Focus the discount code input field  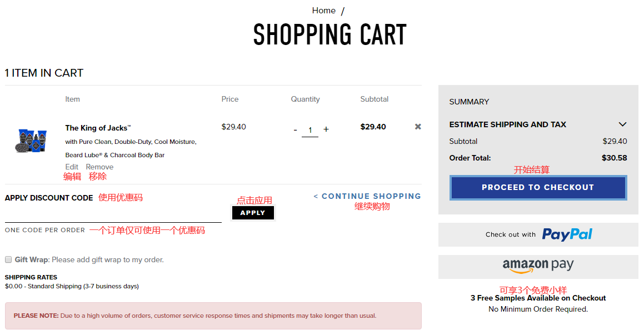[113, 214]
